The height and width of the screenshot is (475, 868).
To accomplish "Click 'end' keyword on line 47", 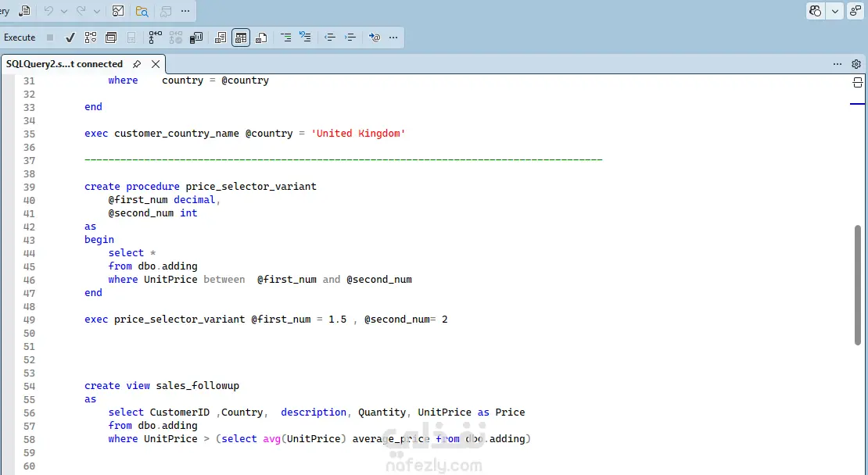I will coord(93,292).
